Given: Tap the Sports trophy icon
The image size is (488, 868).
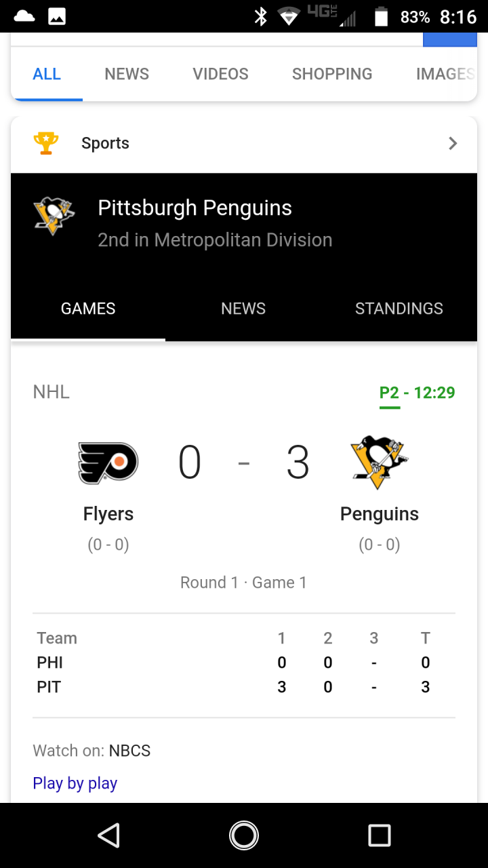Looking at the screenshot, I should pyautogui.click(x=46, y=143).
